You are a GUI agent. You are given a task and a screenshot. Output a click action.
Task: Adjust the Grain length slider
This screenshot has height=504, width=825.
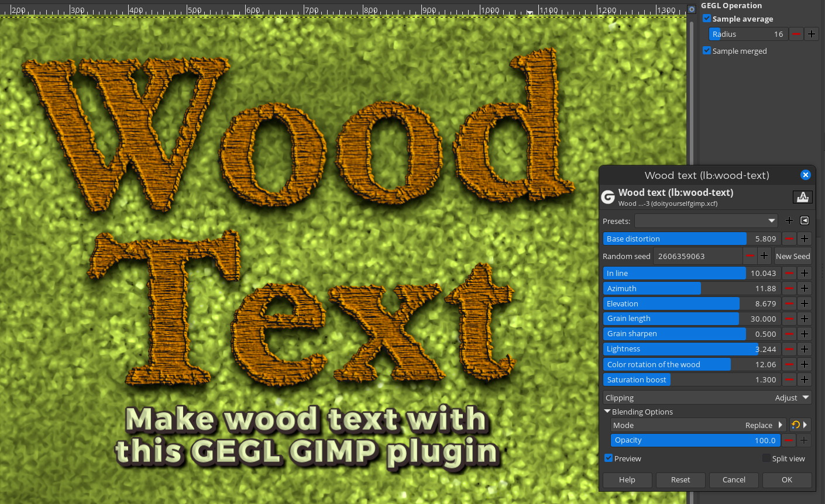(692, 319)
